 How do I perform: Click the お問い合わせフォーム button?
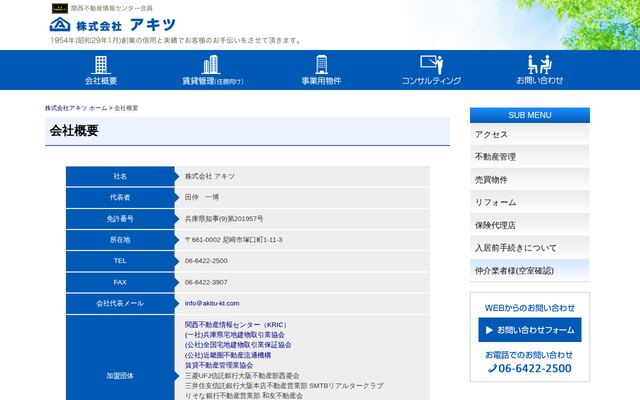click(x=530, y=330)
